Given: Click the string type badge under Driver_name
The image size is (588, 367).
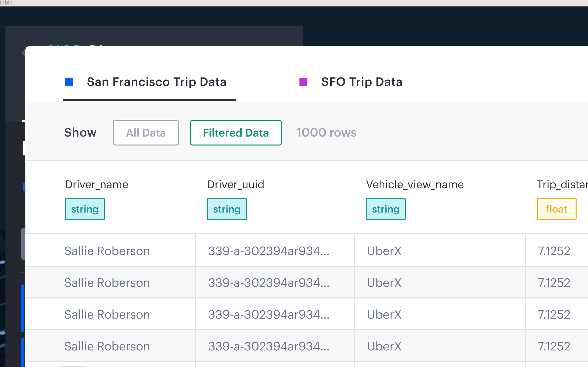Looking at the screenshot, I should (x=85, y=209).
